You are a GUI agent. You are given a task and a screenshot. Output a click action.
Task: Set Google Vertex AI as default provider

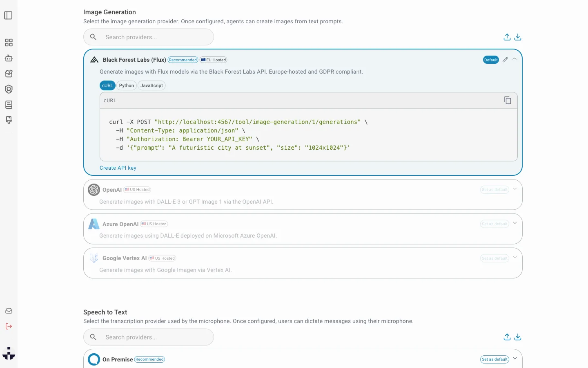(494, 258)
